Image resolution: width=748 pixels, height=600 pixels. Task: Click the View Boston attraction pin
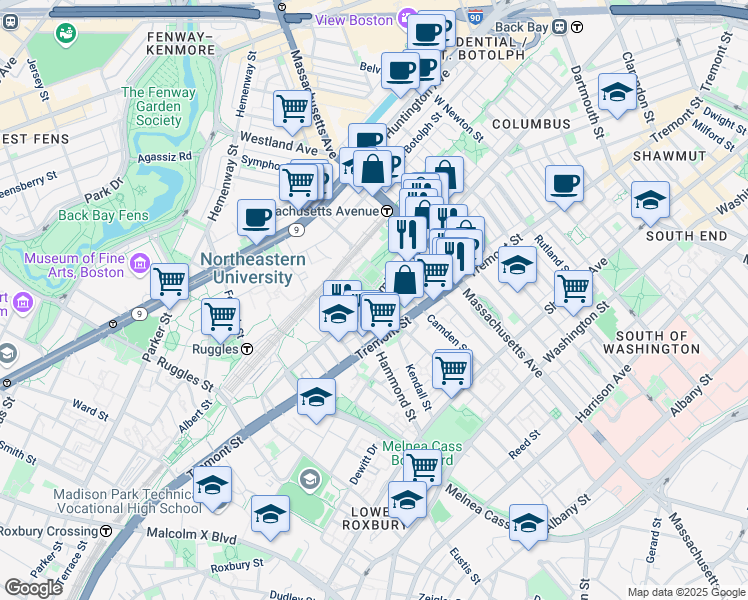[x=407, y=19]
